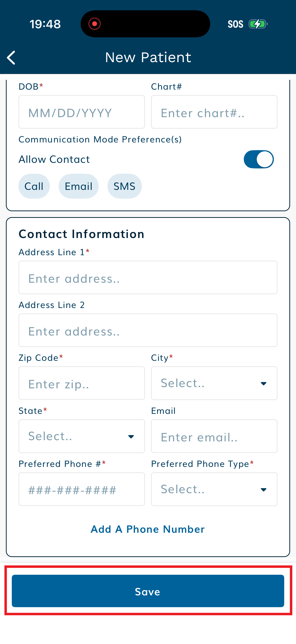Select the Zip Code input
This screenshot has height=644, width=296.
coord(82,383)
